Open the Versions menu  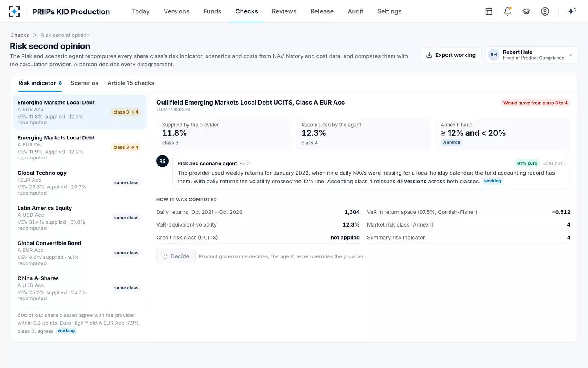(x=176, y=11)
